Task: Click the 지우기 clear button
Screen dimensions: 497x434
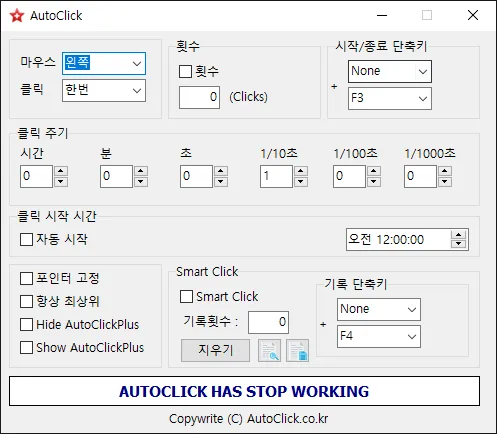Action: [x=215, y=350]
